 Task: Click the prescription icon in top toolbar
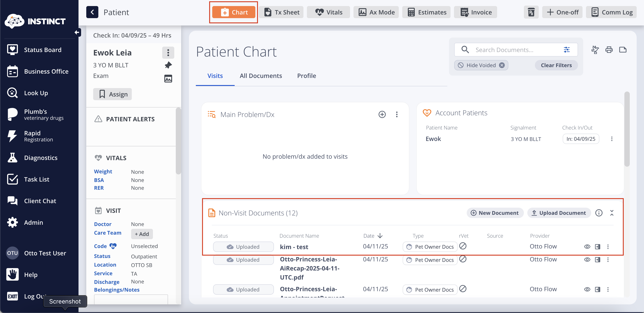click(x=531, y=12)
